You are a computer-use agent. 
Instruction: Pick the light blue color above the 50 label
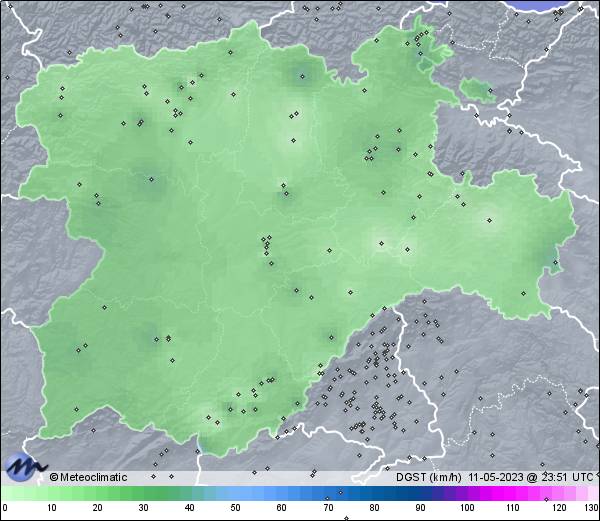[x=235, y=493]
